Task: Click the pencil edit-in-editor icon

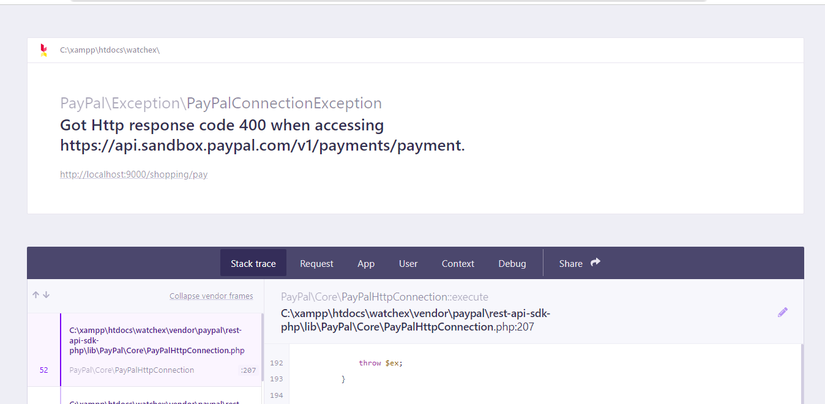Action: (x=783, y=312)
